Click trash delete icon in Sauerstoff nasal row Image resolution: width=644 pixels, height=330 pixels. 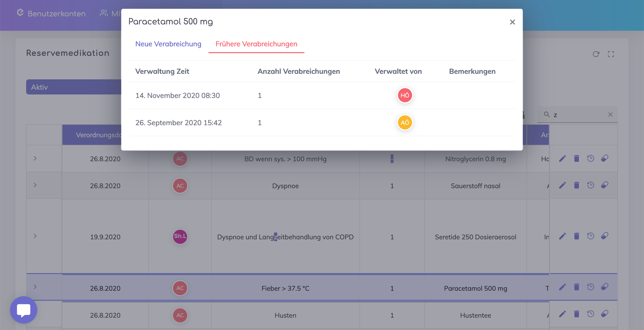pos(577,185)
